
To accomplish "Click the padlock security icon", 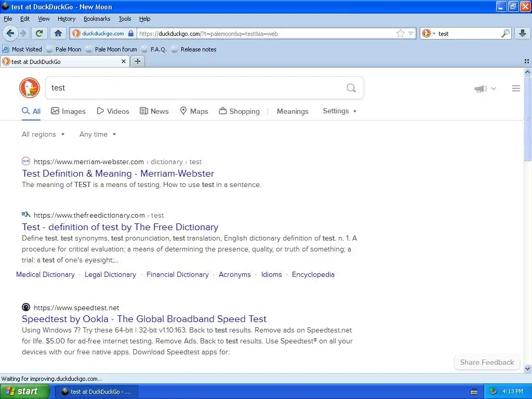I will 131,33.
